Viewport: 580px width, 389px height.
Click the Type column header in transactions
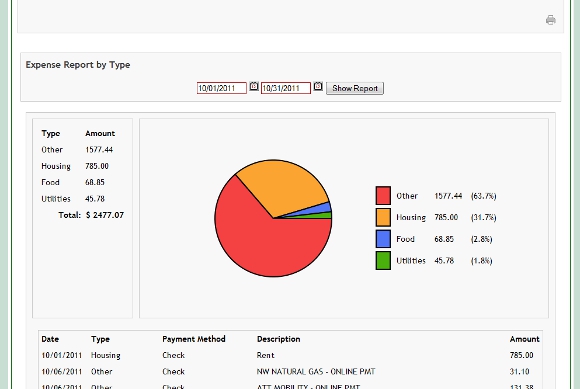100,339
